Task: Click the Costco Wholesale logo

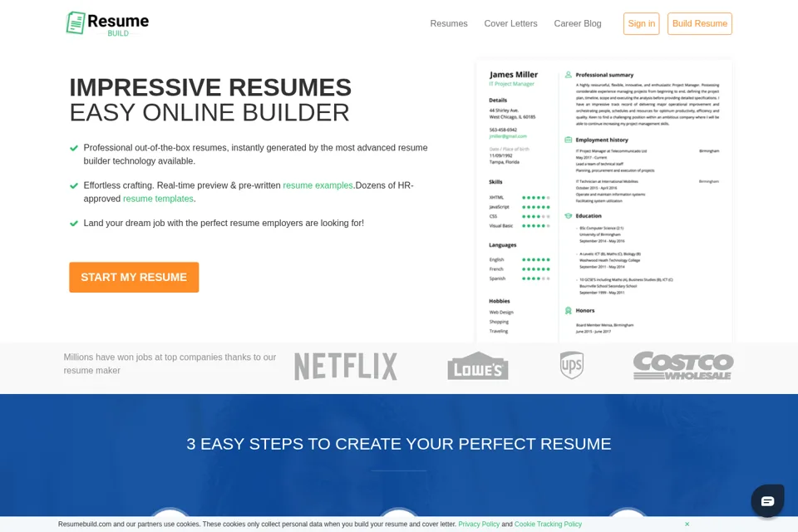Action: (683, 365)
